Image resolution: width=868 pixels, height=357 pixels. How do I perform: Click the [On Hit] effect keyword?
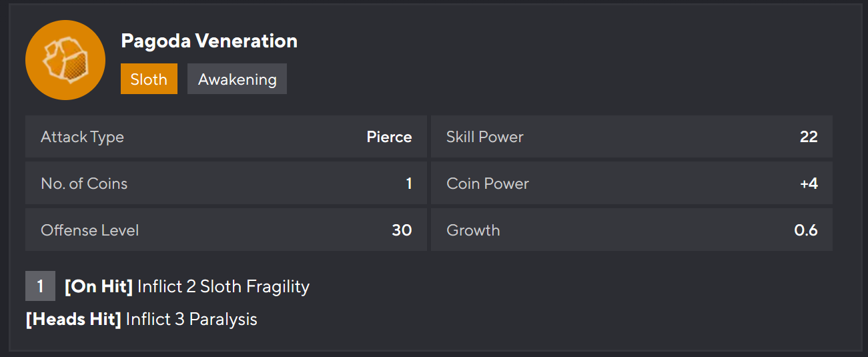click(99, 287)
